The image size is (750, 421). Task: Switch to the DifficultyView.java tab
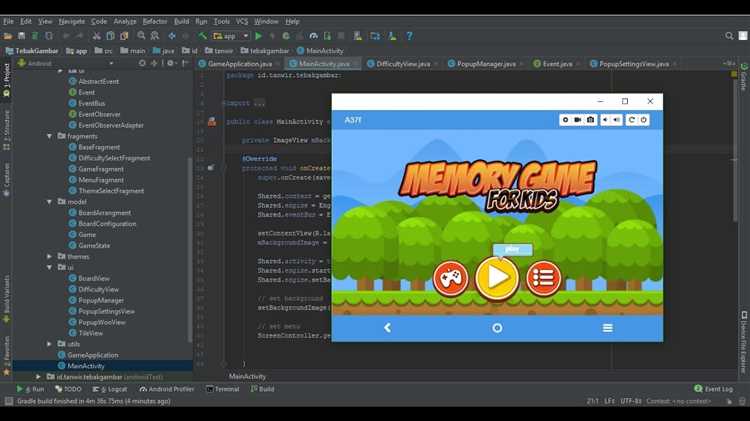403,64
